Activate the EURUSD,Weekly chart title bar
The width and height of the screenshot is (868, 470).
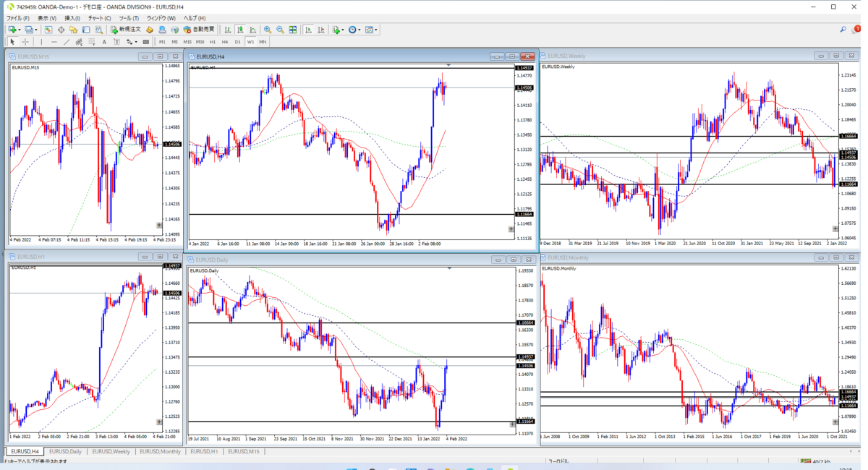[x=699, y=56]
